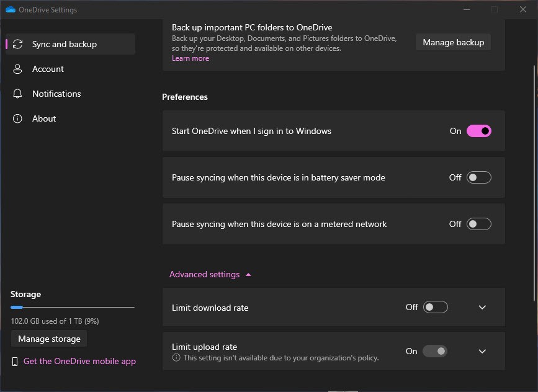Click the vertical scrollbar on the right
Screen dimensions: 538x392
tap(532, 186)
